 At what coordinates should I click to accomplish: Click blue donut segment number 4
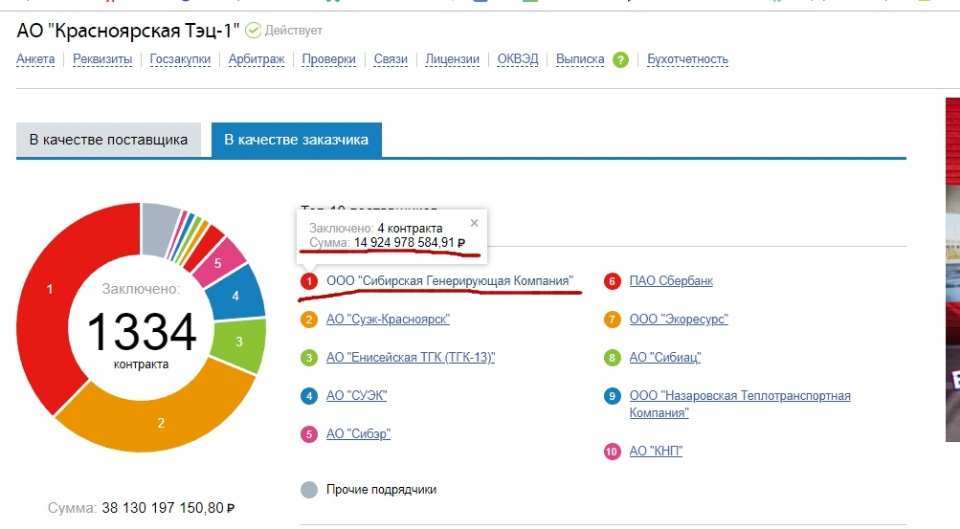236,296
